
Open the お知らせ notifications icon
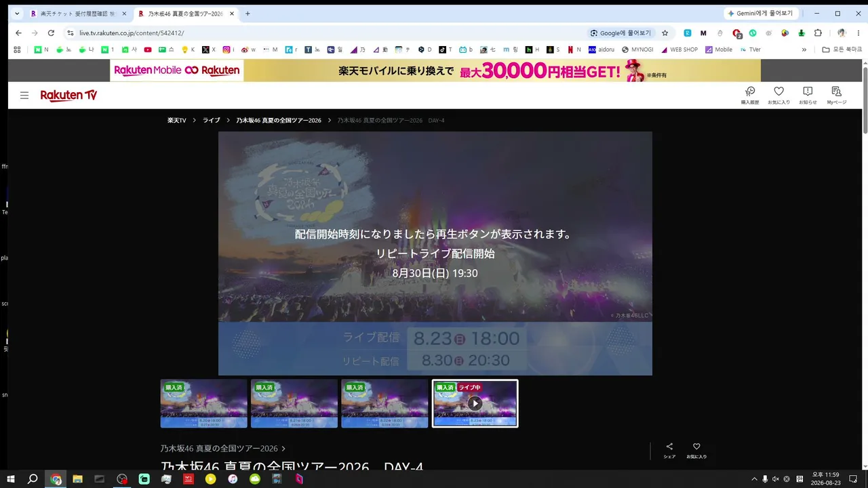(808, 95)
